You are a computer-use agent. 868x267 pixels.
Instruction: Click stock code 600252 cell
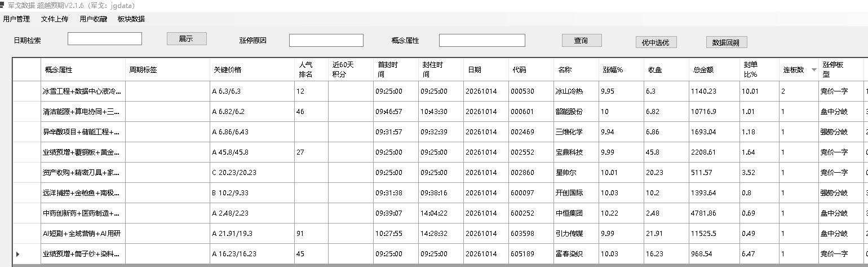531,213
